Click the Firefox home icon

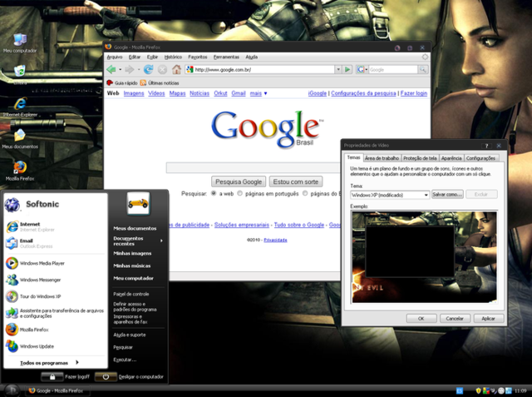[176, 70]
